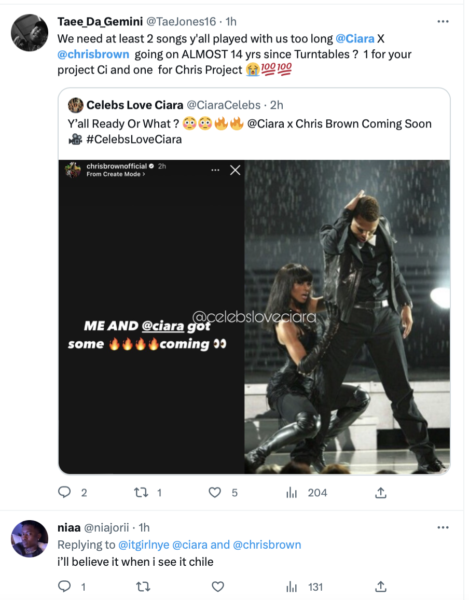Like niaa's reply
Screen dimensions: 469x600
click(218, 586)
